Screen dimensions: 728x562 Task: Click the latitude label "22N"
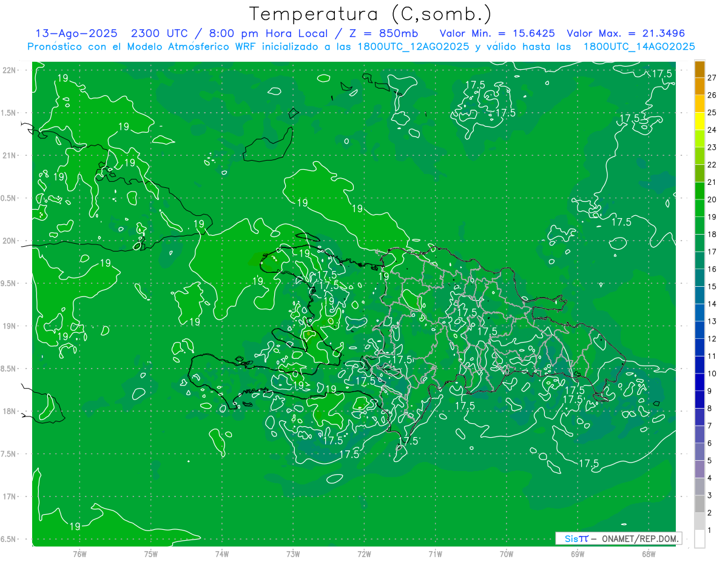10,70
